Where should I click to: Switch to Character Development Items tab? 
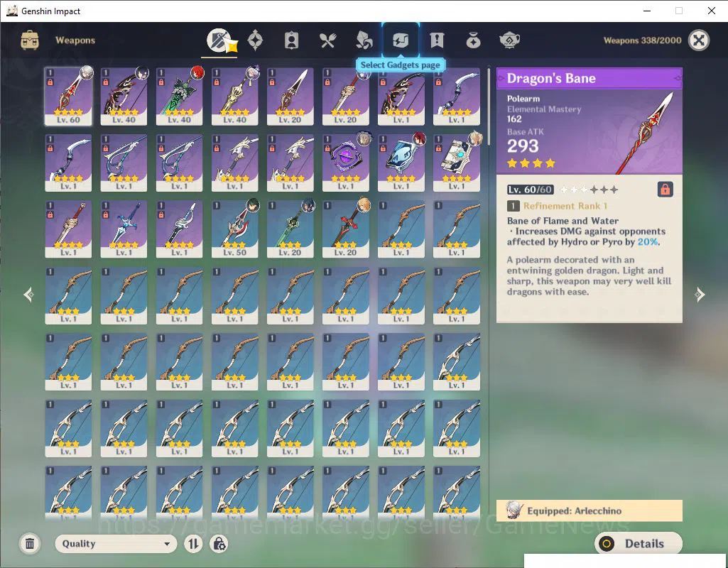pyautogui.click(x=291, y=40)
